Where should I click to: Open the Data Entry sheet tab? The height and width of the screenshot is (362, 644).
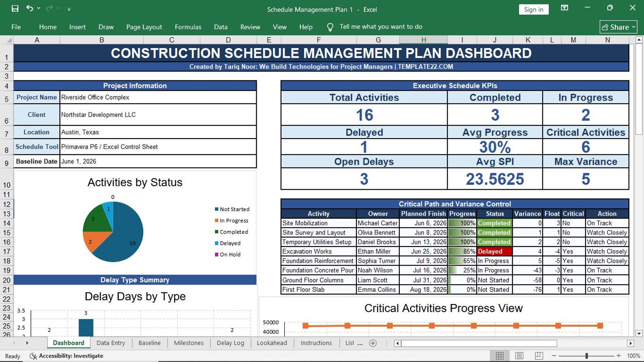point(111,343)
